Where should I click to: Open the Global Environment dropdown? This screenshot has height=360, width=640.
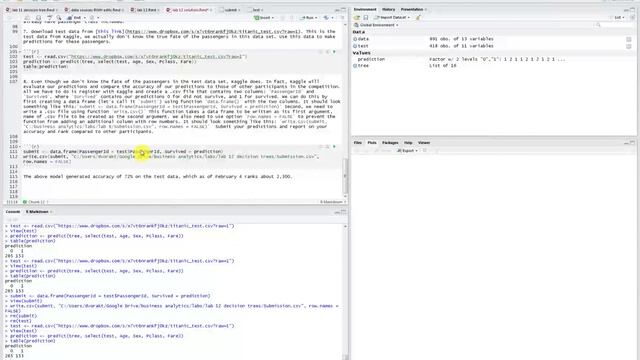(x=376, y=25)
